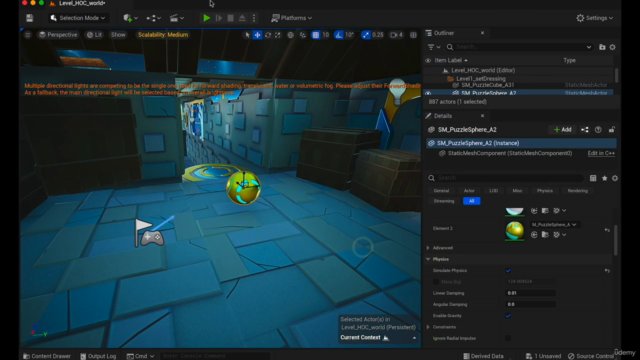Switch to the Outliner tab
640x360 pixels.
click(444, 33)
